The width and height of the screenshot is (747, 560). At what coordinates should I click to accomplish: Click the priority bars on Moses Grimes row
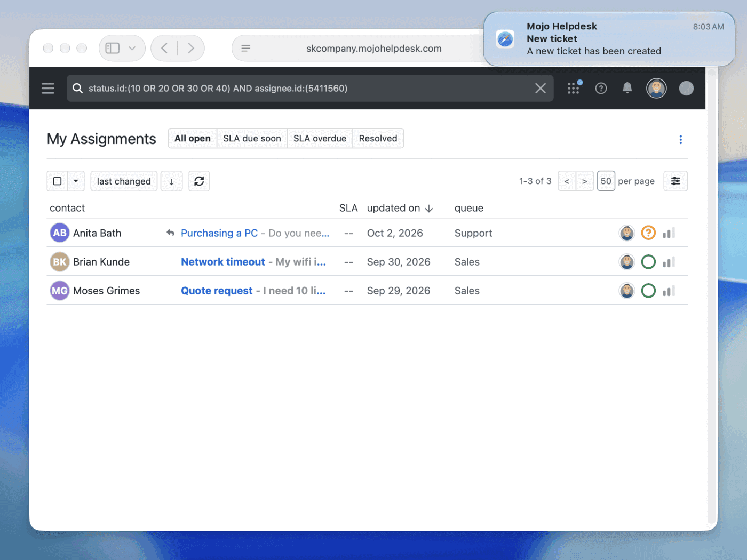(x=669, y=291)
